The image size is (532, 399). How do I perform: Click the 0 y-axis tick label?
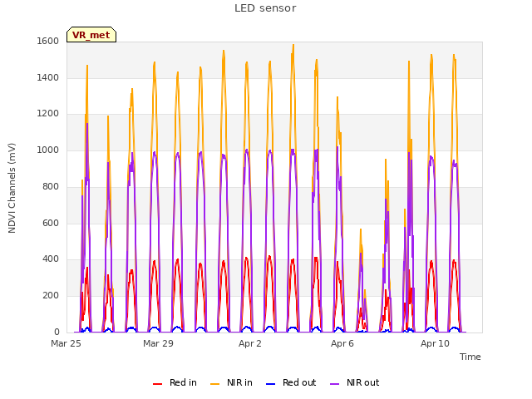(57, 332)
